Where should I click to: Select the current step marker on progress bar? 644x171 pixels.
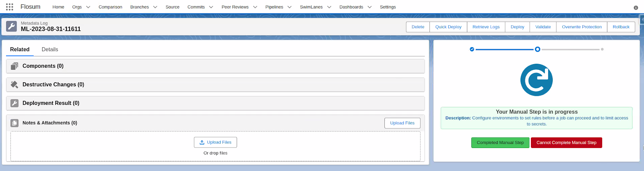point(537,49)
